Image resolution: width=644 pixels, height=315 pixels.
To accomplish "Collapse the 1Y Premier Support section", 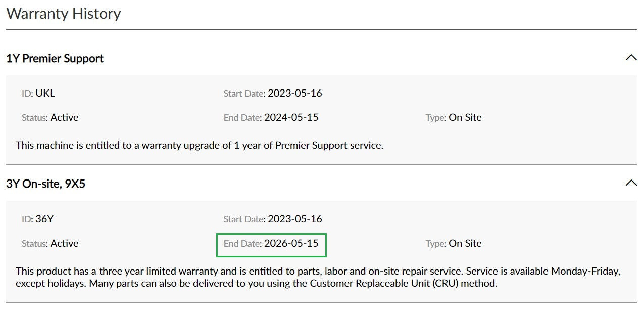I will tap(631, 58).
